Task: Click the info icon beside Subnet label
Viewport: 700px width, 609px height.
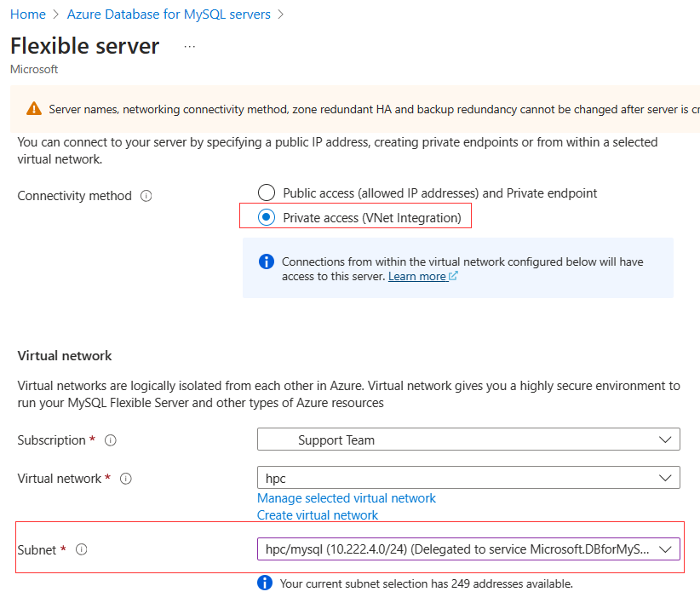Action: [81, 549]
